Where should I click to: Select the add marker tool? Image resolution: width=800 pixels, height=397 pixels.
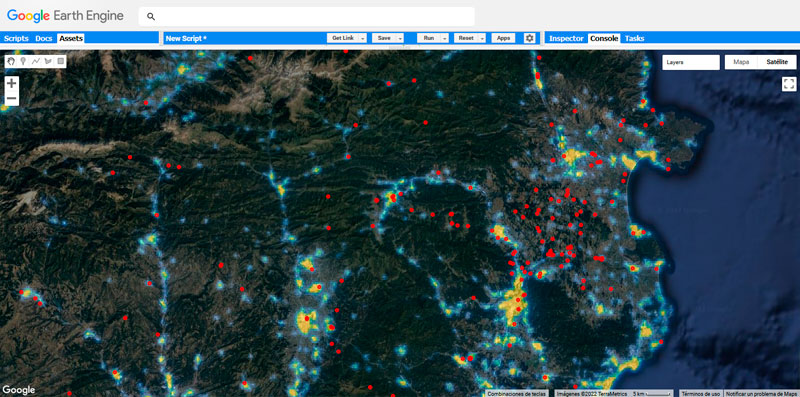(x=23, y=61)
